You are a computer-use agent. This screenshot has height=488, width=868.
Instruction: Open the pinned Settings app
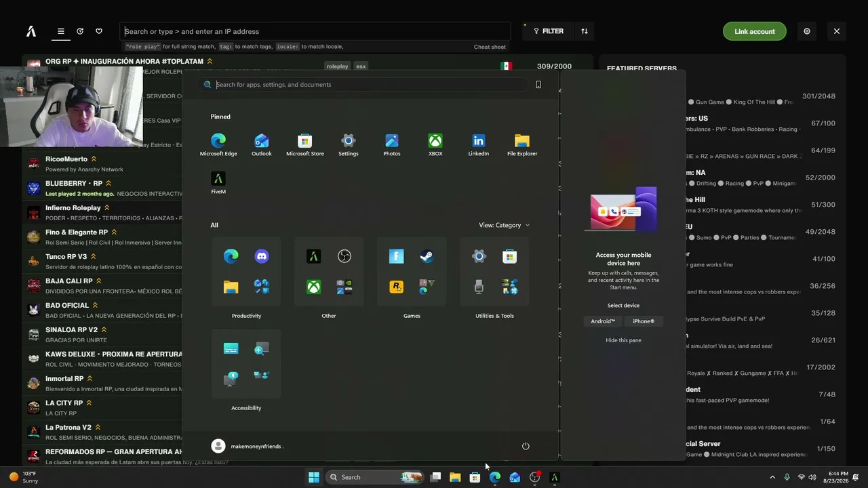click(x=349, y=144)
